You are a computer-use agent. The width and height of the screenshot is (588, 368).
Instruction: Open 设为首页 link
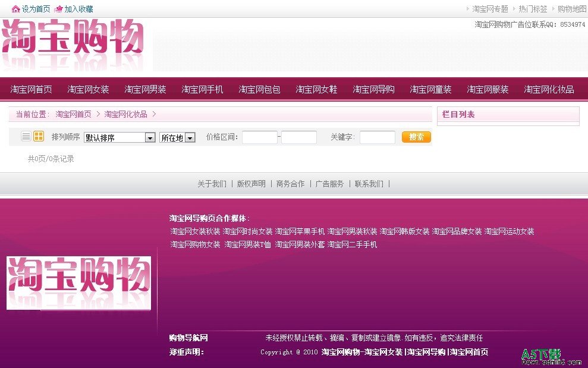36,9
